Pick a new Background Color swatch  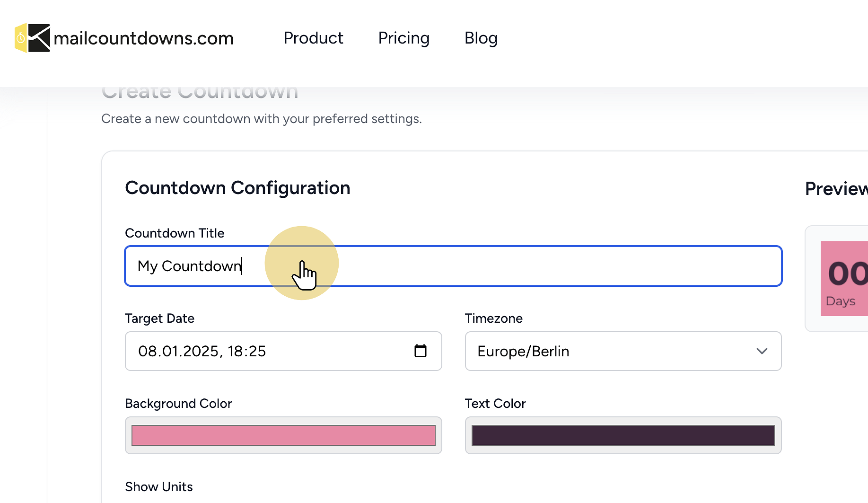tap(283, 435)
